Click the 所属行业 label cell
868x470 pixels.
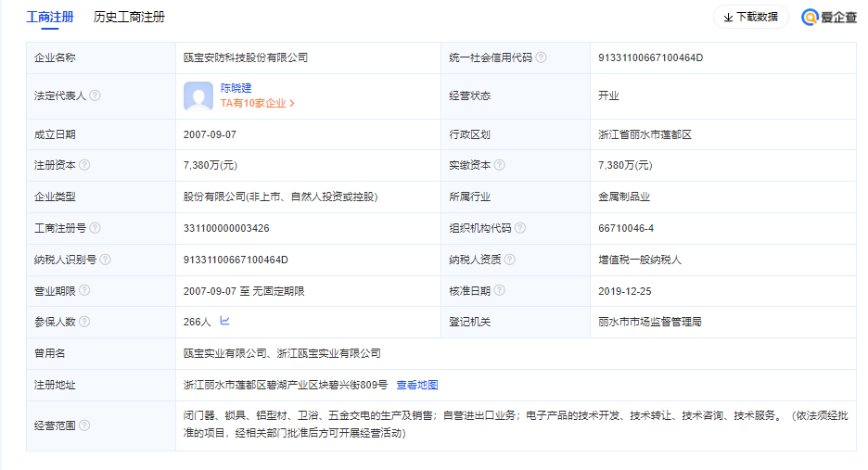click(516, 197)
